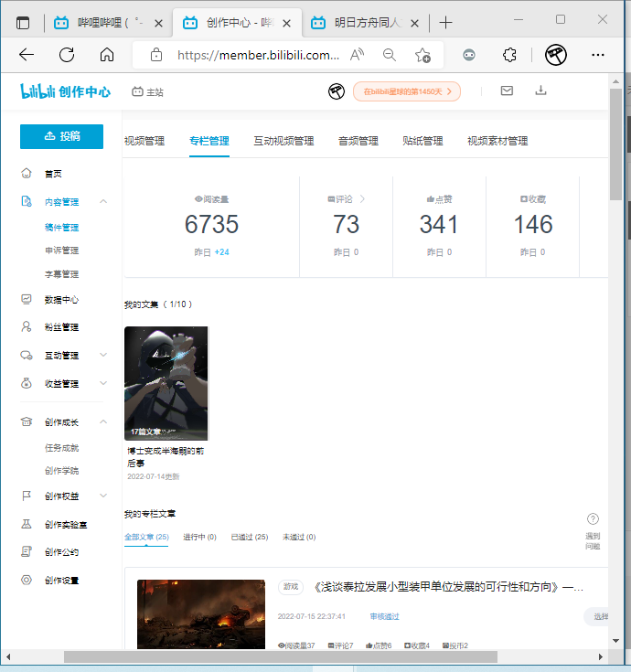Open the 博士变成半海嗣的前后事 collection thumbnail
This screenshot has width=631, height=672.
(166, 383)
